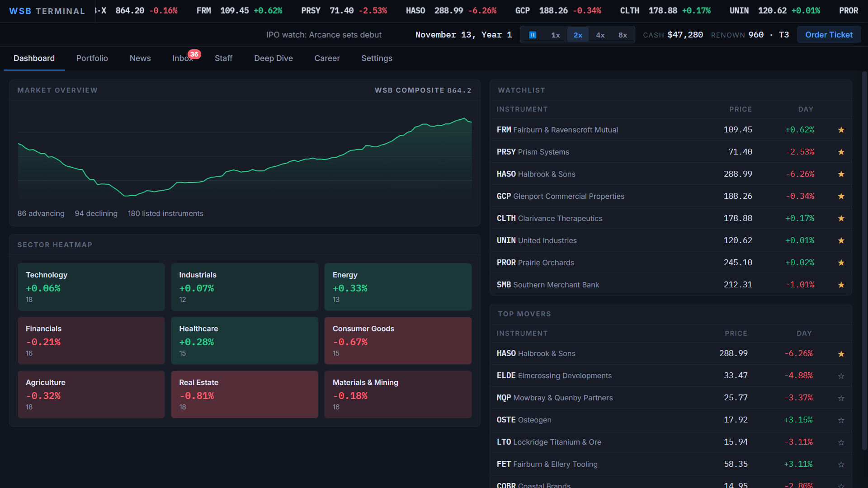Unstar PROR Prairie Orchards
The image size is (868, 488).
(841, 263)
